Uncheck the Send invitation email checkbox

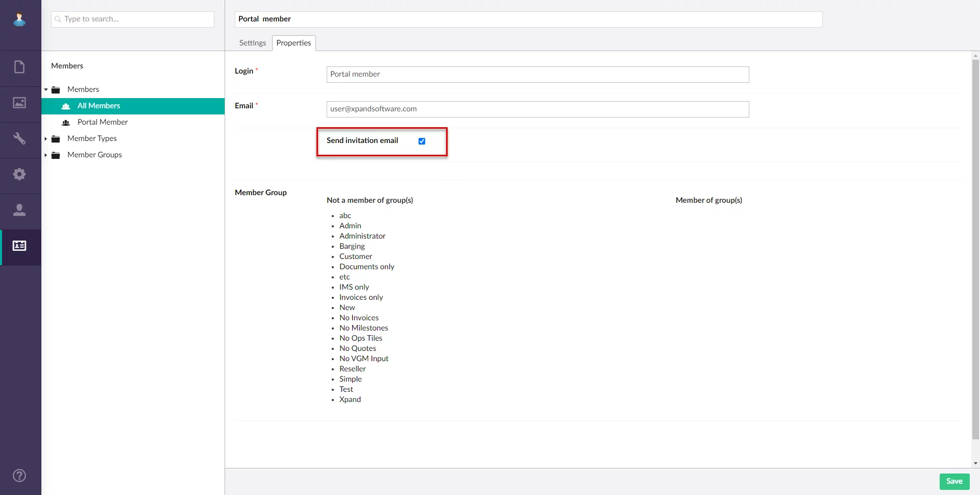click(x=422, y=141)
